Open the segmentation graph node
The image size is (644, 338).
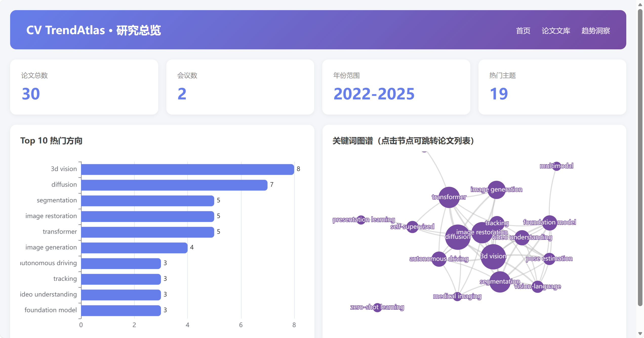pyautogui.click(x=500, y=282)
